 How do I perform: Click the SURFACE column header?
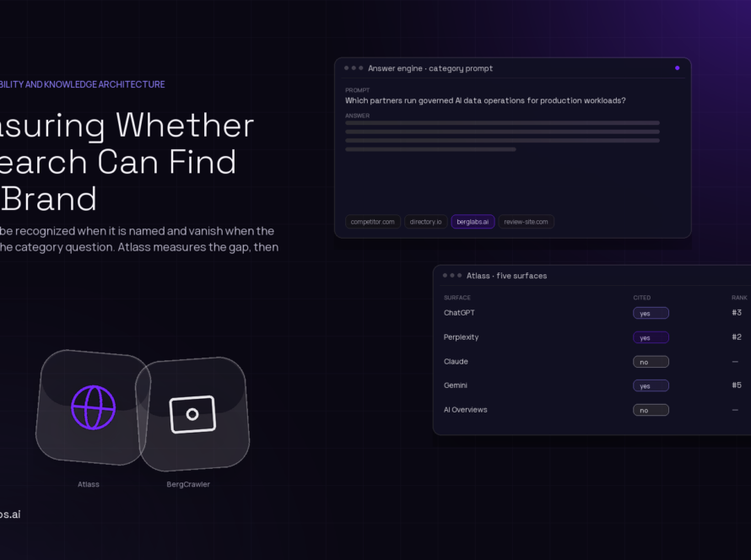(x=457, y=298)
